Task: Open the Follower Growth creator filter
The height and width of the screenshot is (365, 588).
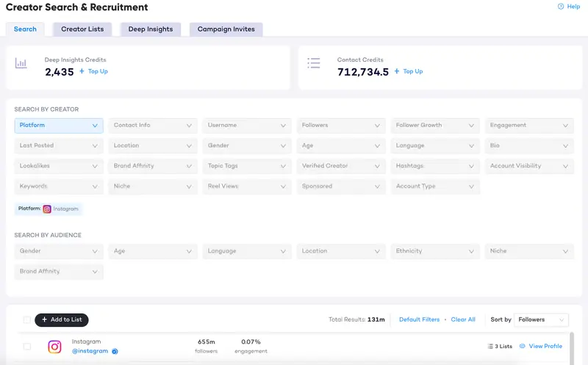Action: [435, 126]
